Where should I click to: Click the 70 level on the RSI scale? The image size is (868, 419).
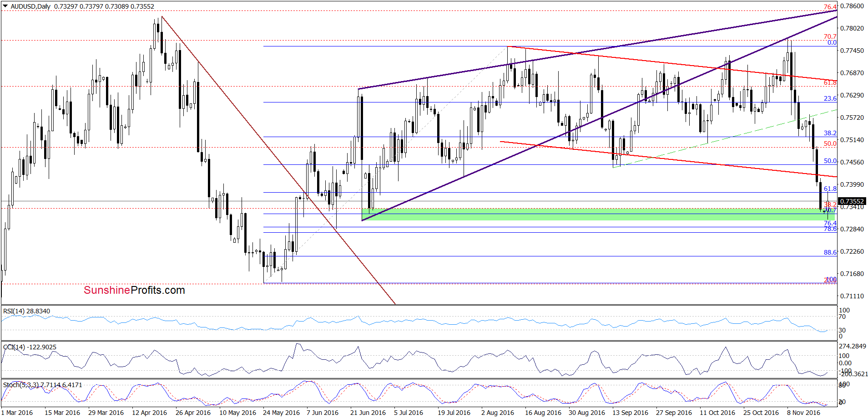pyautogui.click(x=843, y=317)
